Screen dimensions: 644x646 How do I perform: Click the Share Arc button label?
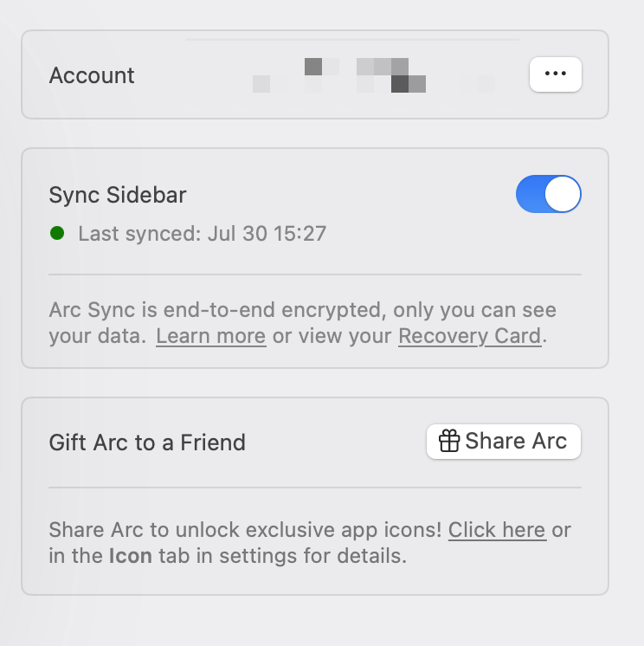516,441
